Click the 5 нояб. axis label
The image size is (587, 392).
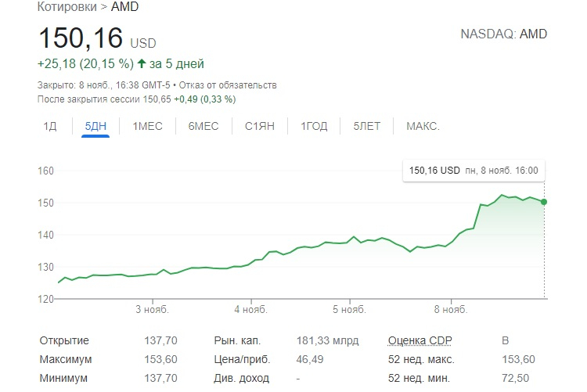[x=349, y=310]
